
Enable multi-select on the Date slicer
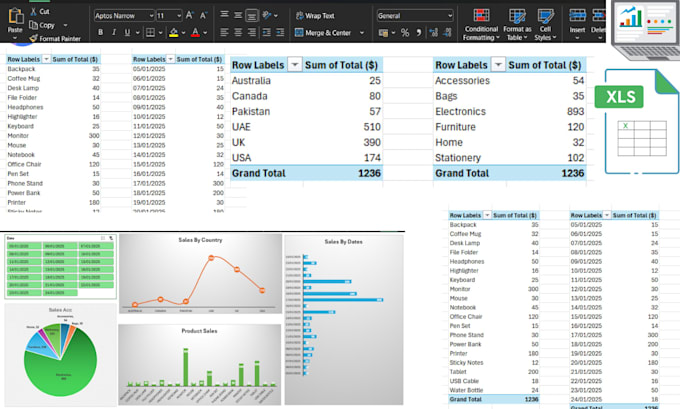(x=103, y=238)
